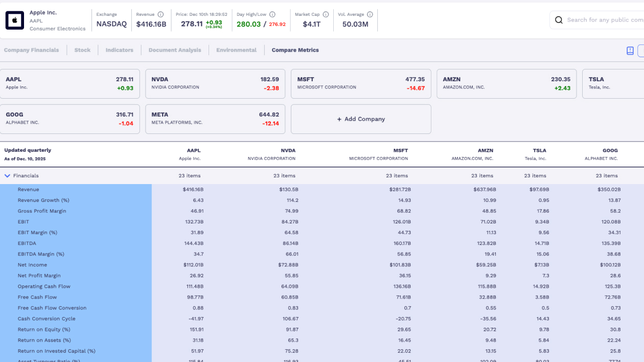The image size is (644, 362).
Task: Open the Market Cap info icon
Action: tap(326, 14)
